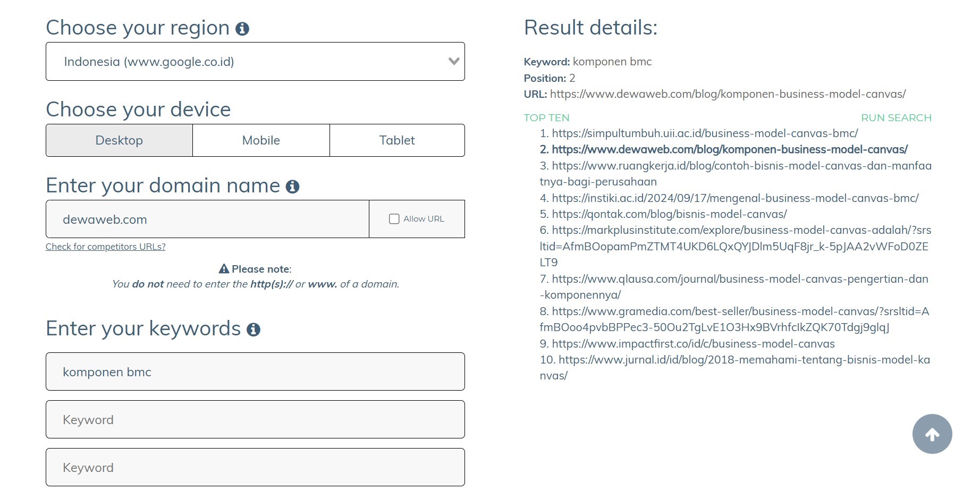Image resolution: width=980 pixels, height=490 pixels.
Task: Click the RUN SEARCH link
Action: (x=897, y=117)
